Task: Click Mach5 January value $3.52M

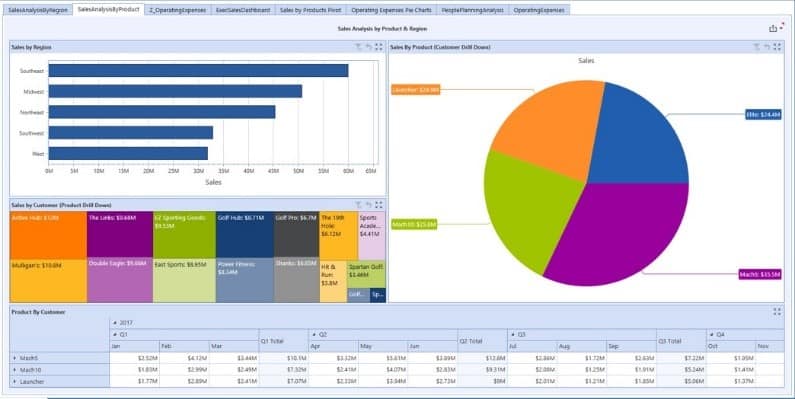Action: point(134,358)
